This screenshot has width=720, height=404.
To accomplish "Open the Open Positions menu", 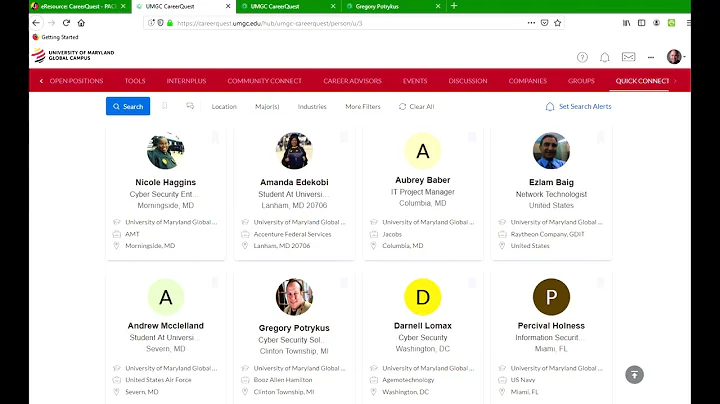I will [76, 81].
